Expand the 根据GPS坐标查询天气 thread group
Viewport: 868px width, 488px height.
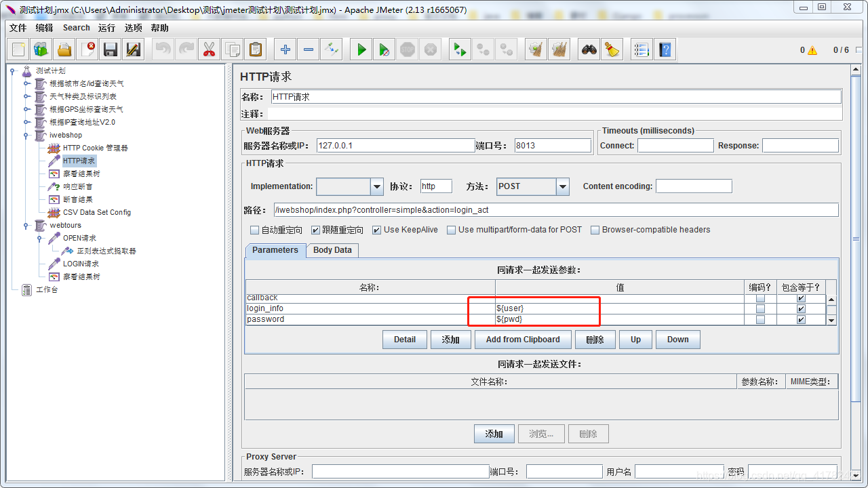pos(26,109)
